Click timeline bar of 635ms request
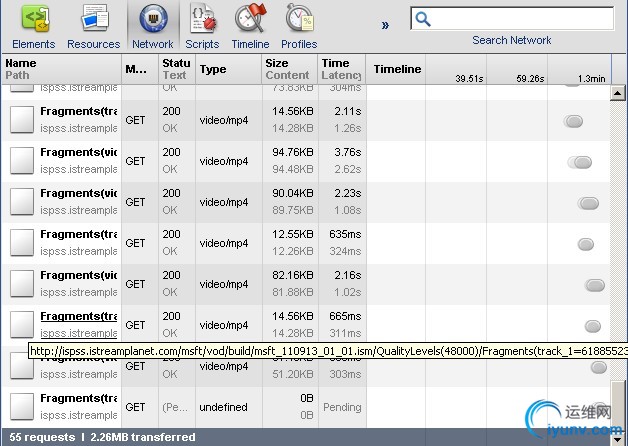The image size is (628, 446). (x=586, y=244)
